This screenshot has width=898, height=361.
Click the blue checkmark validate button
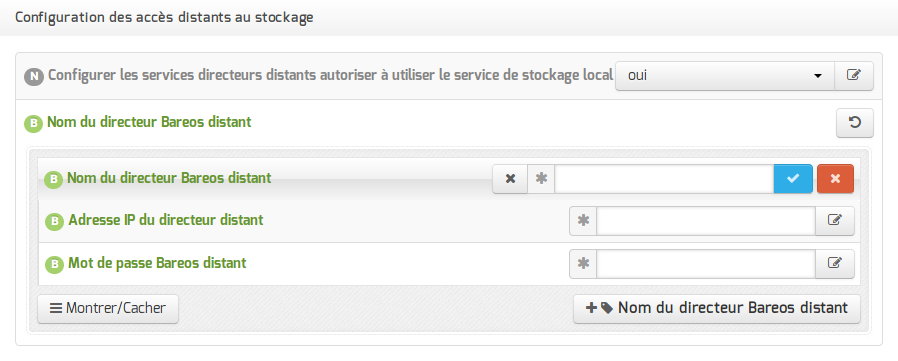(x=793, y=179)
